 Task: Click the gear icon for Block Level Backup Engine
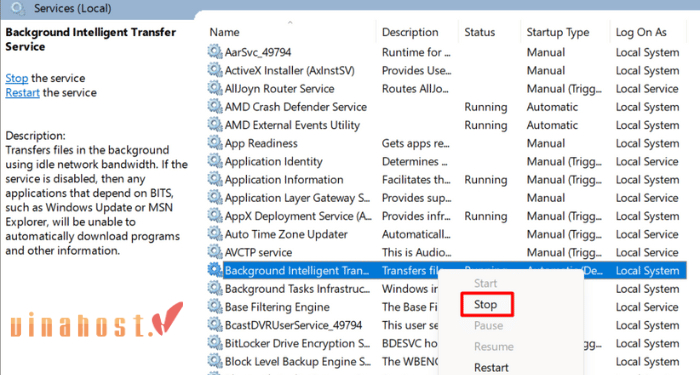pos(215,361)
